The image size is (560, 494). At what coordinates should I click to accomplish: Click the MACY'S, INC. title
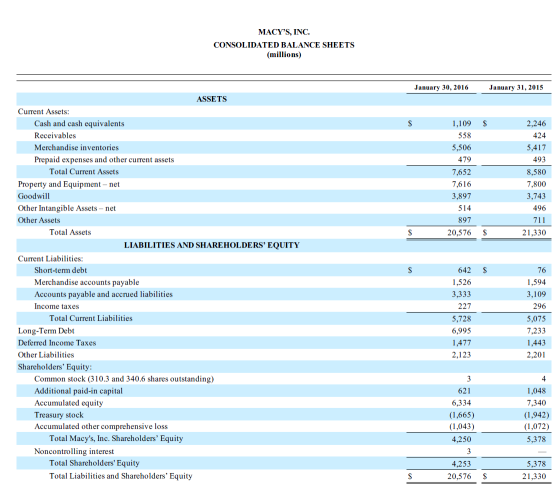point(284,32)
